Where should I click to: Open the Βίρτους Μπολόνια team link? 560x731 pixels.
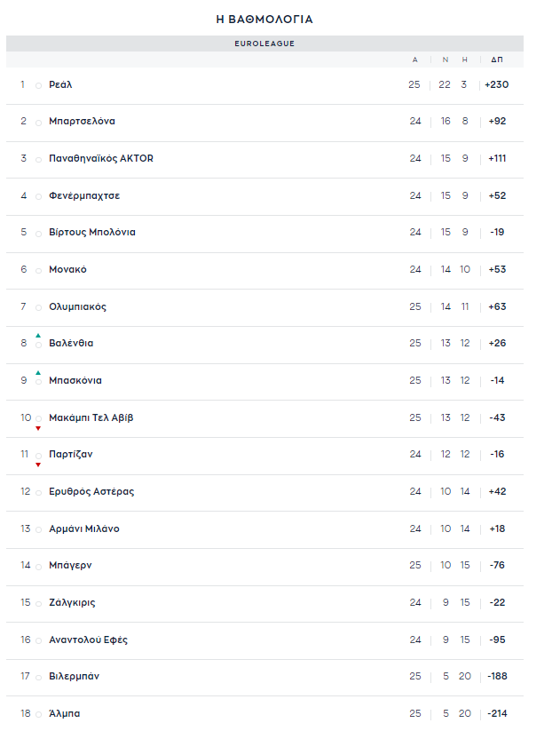tap(92, 232)
